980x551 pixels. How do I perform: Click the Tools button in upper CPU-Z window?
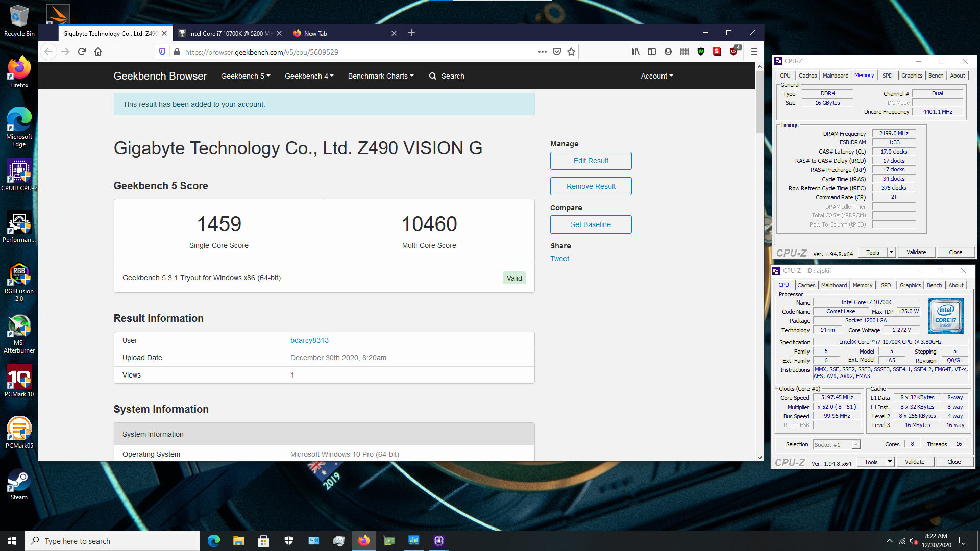[x=873, y=252]
